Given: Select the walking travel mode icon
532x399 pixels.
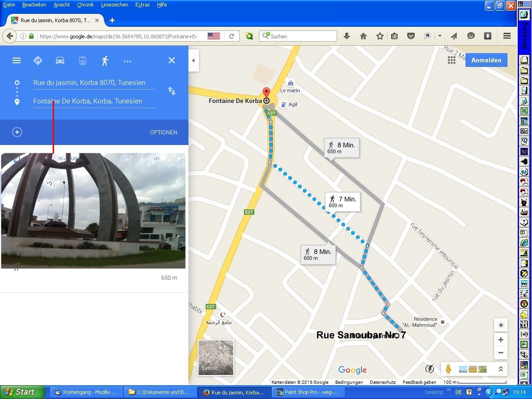Looking at the screenshot, I should tap(105, 60).
